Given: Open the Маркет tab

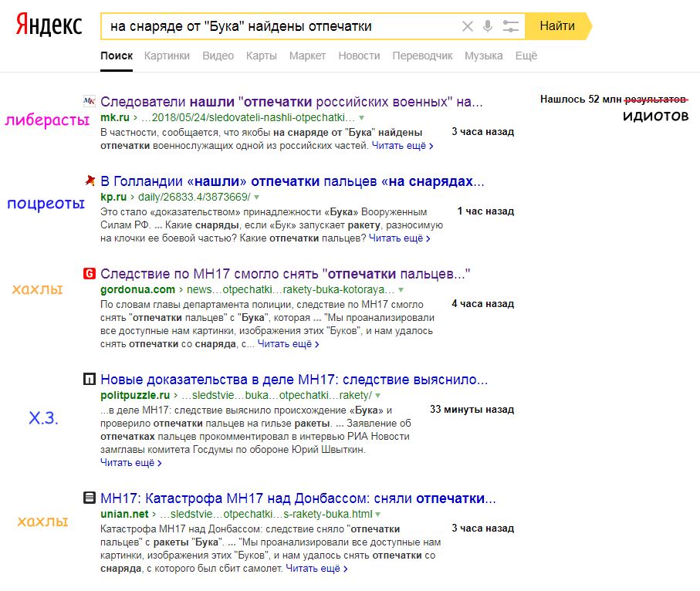Looking at the screenshot, I should [308, 56].
